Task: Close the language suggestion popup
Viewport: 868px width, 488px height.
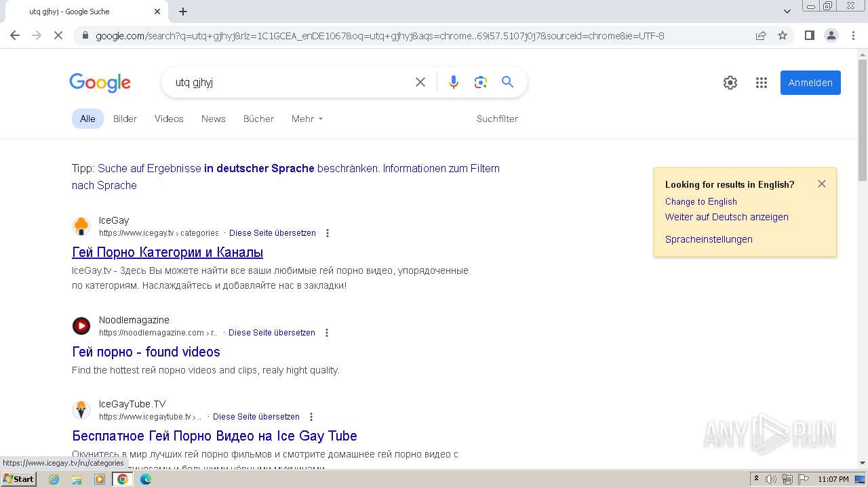Action: click(x=822, y=184)
